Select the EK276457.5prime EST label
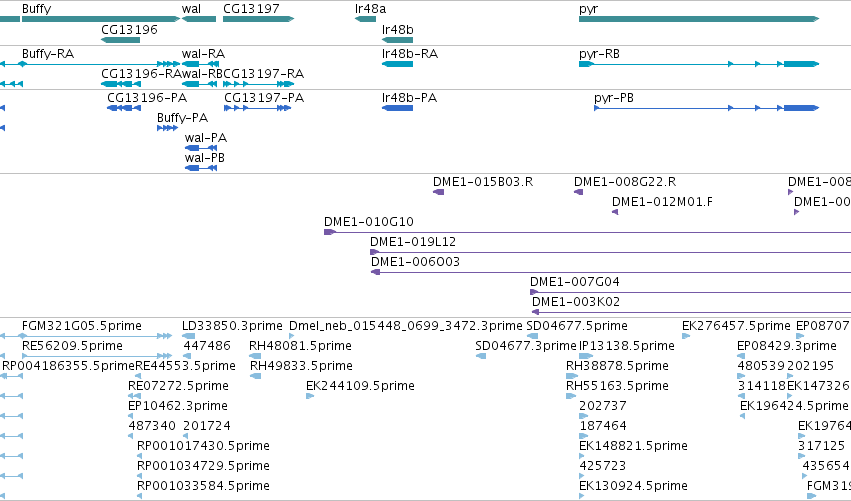Viewport: 851px width, 501px height. [x=736, y=326]
